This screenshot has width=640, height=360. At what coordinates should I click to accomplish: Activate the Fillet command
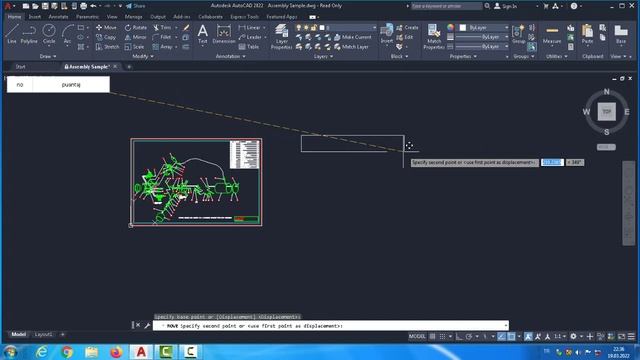coord(162,37)
